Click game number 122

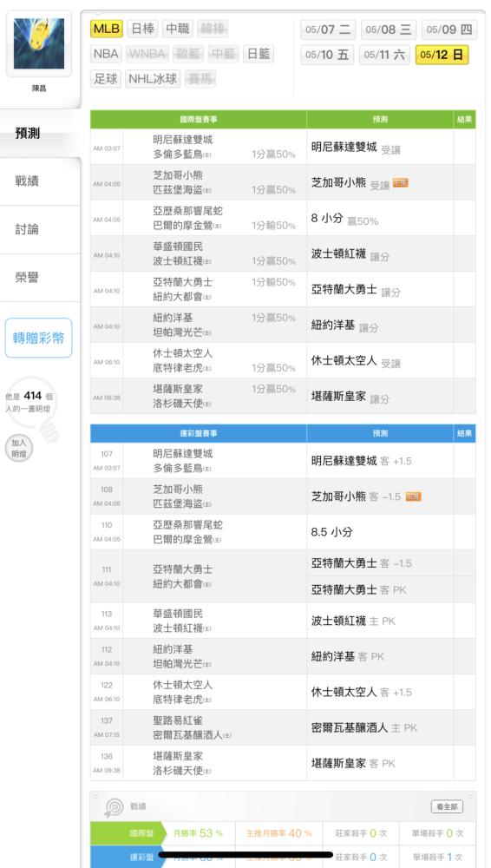click(x=107, y=685)
